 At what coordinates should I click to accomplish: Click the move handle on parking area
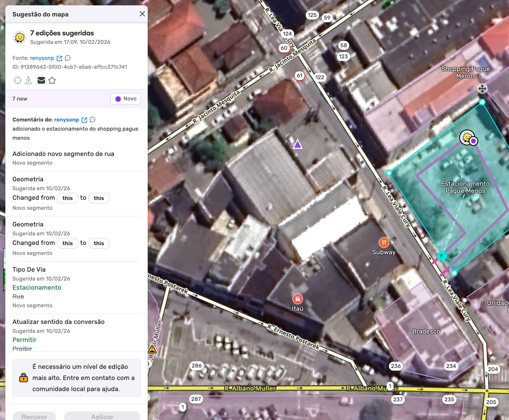click(x=482, y=89)
